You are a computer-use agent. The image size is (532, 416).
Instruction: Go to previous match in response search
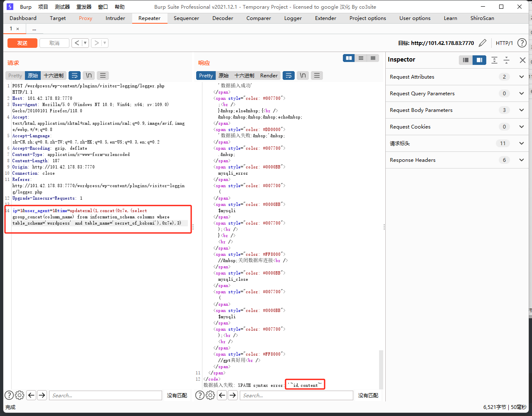pos(222,395)
